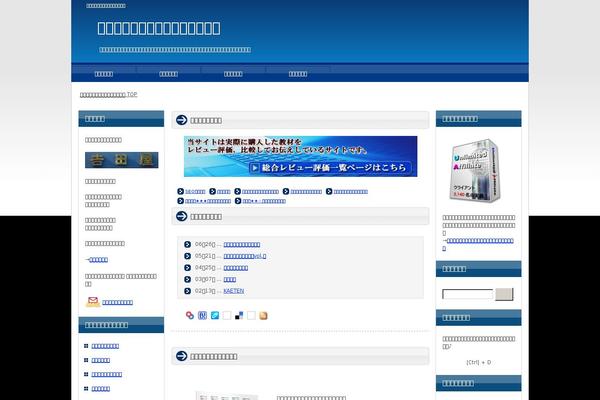Open the fourth item in the blue navigation bar

coord(298,74)
